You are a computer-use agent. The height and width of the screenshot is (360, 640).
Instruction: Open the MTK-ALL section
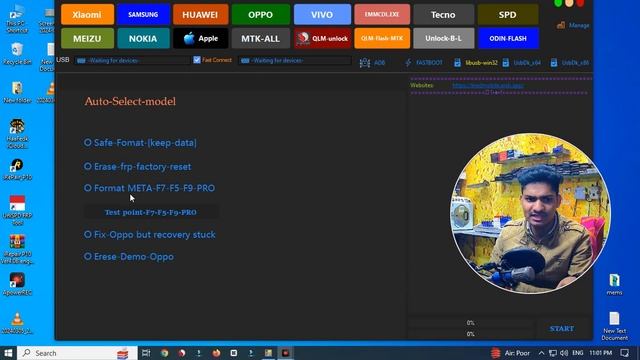(260, 38)
